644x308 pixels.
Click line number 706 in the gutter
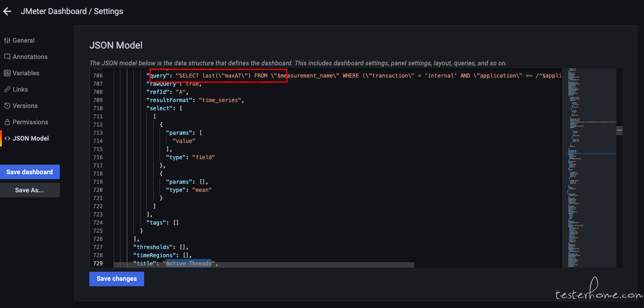tap(97, 75)
